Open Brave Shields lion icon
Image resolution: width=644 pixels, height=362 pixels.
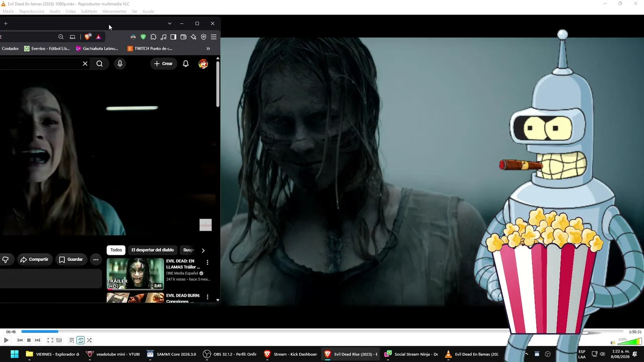[88, 37]
